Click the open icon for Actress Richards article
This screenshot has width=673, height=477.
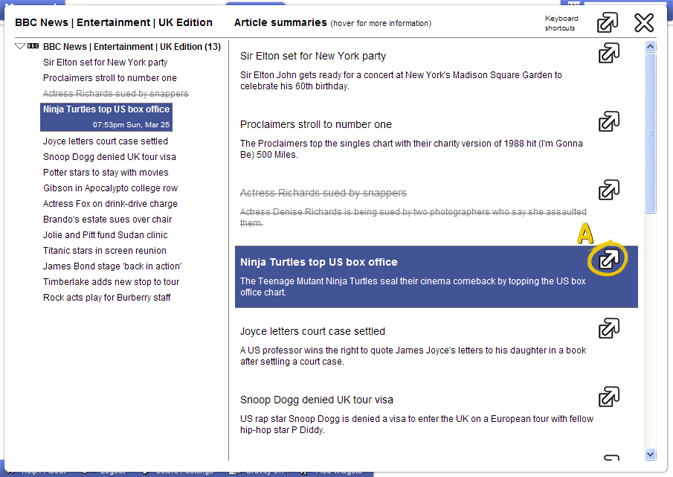click(609, 190)
